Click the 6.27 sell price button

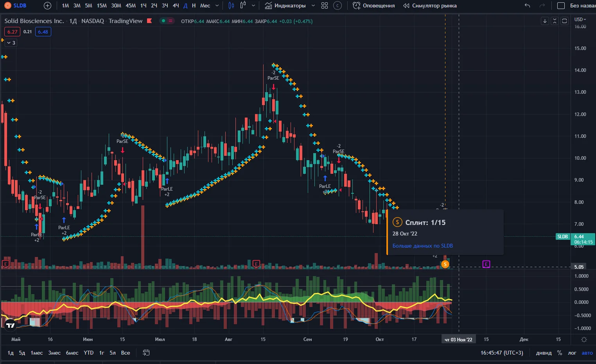[13, 32]
